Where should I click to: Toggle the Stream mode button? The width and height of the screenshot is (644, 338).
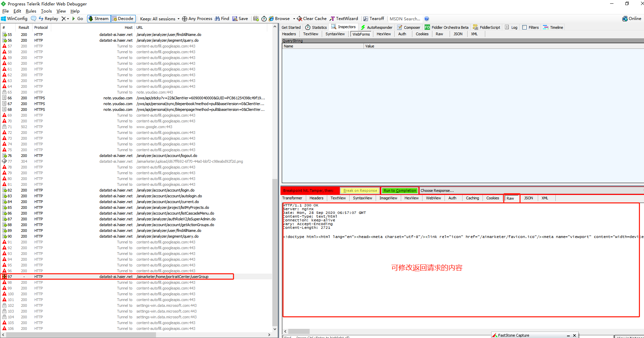pyautogui.click(x=99, y=19)
